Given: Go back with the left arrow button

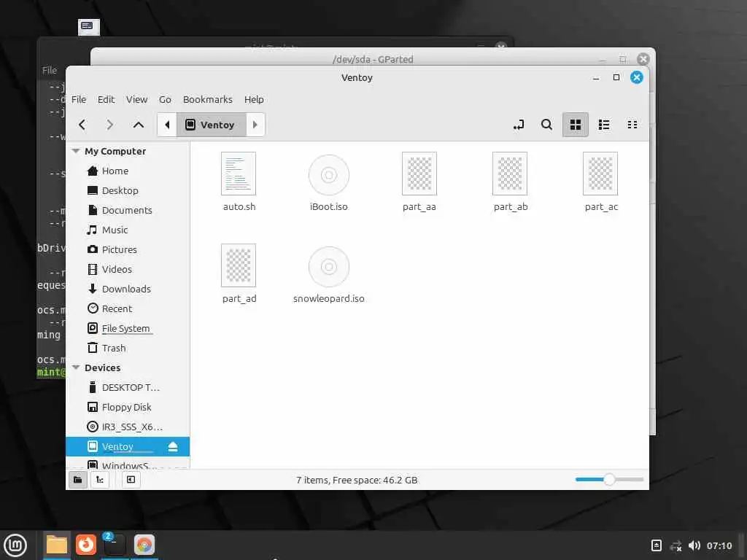Looking at the screenshot, I should pyautogui.click(x=82, y=125).
